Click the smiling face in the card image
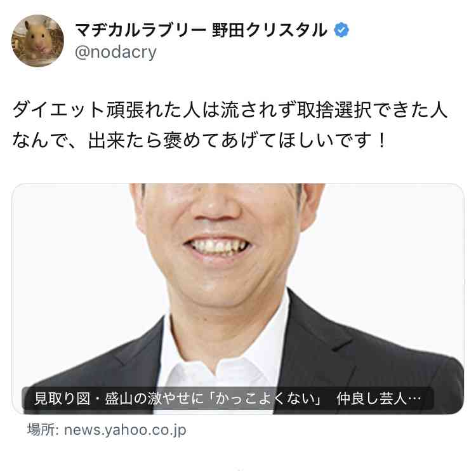Image resolution: width=476 pixels, height=471 pixels. [x=217, y=243]
